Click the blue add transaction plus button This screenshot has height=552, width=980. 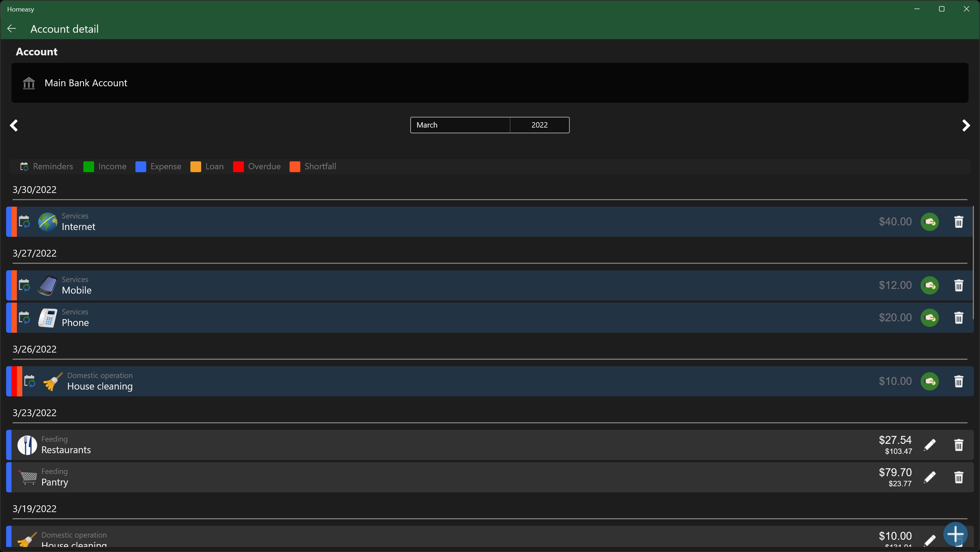click(955, 534)
